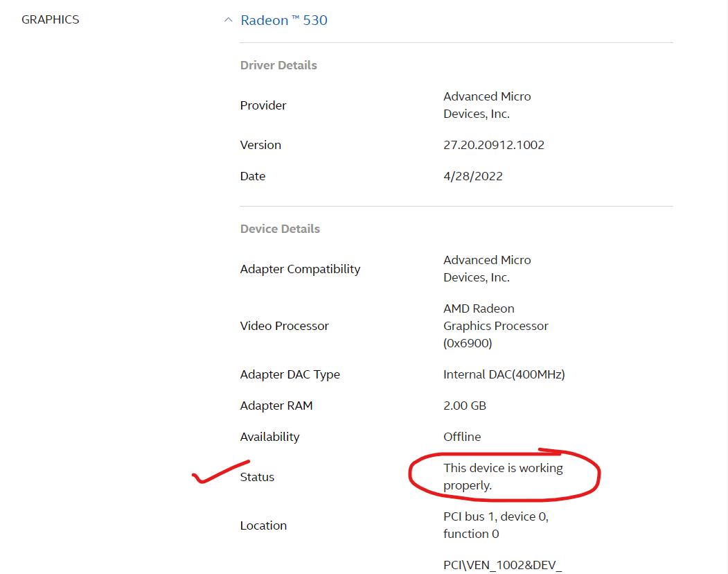Image resolution: width=728 pixels, height=574 pixels.
Task: Select Provider value Advanced Micro Devices, Inc.
Action: tap(487, 105)
